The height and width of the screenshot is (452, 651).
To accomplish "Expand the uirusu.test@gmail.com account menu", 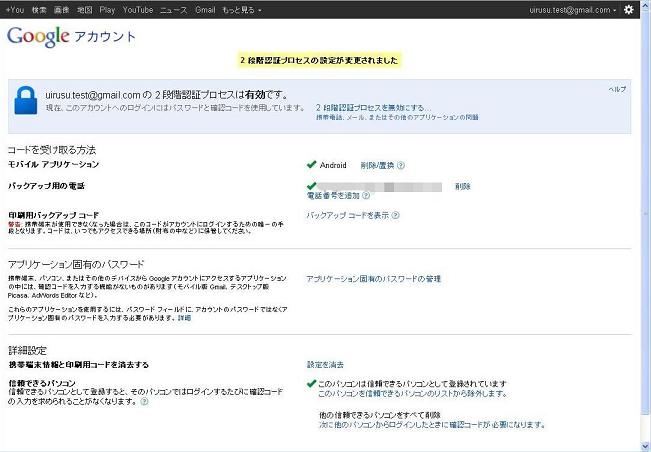I will click(x=573, y=10).
